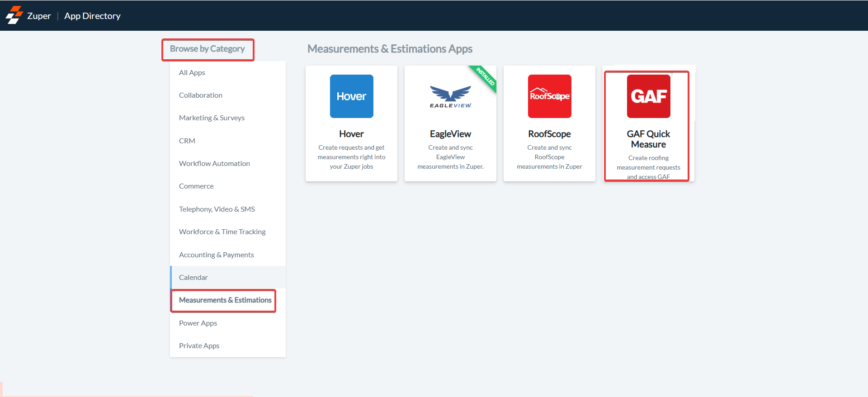Open Workflow Automation category

click(228, 163)
